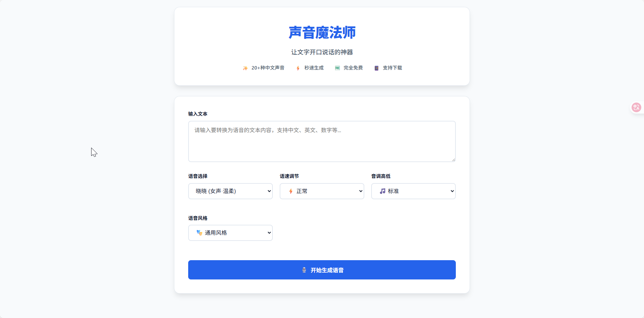
Task: Click the lightning icon next to 秒速生成
Action: pyautogui.click(x=298, y=68)
